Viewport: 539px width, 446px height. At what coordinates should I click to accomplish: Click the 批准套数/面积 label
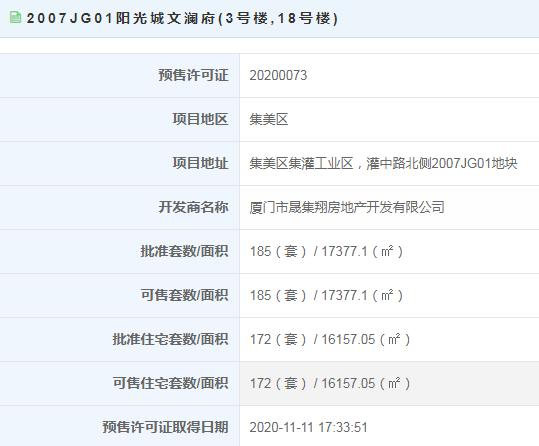(184, 251)
